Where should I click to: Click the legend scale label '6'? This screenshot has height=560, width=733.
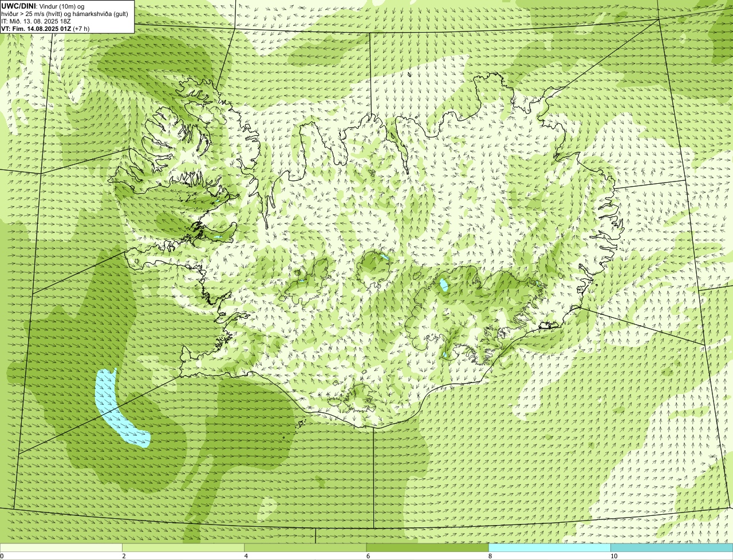(x=368, y=556)
